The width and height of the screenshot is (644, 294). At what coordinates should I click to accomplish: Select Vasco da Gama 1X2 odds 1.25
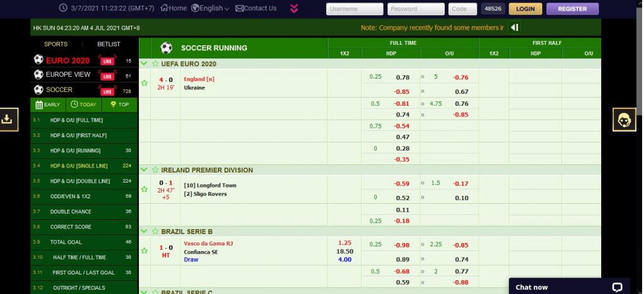(x=345, y=242)
